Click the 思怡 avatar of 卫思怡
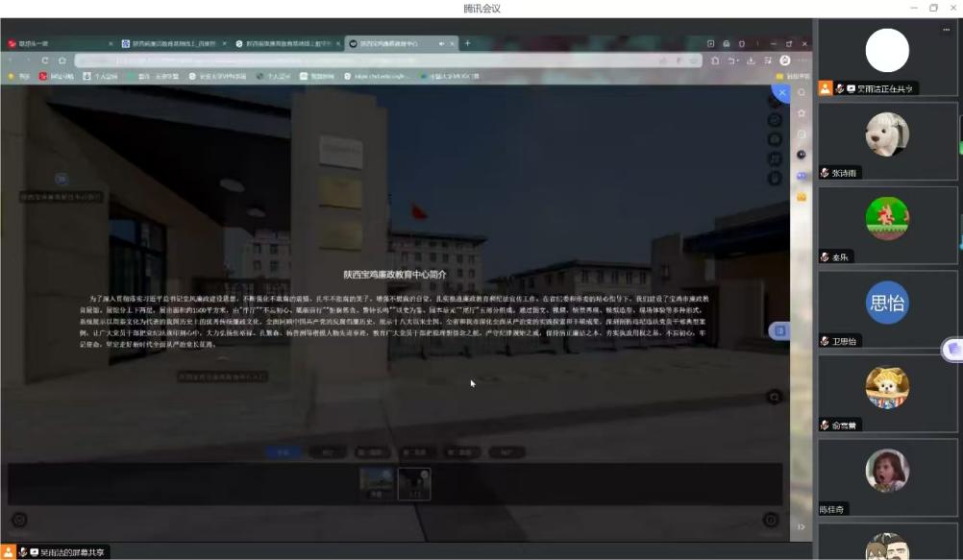This screenshot has height=560, width=963. pos(887,304)
